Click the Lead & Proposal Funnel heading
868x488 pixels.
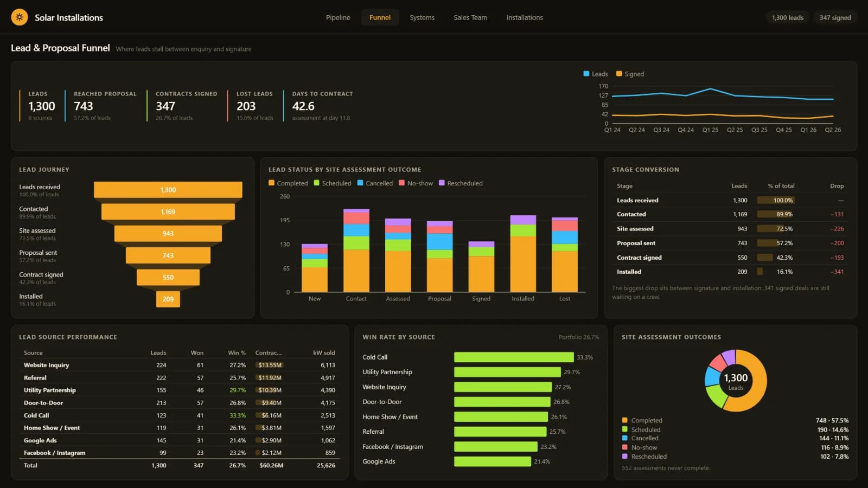60,48
